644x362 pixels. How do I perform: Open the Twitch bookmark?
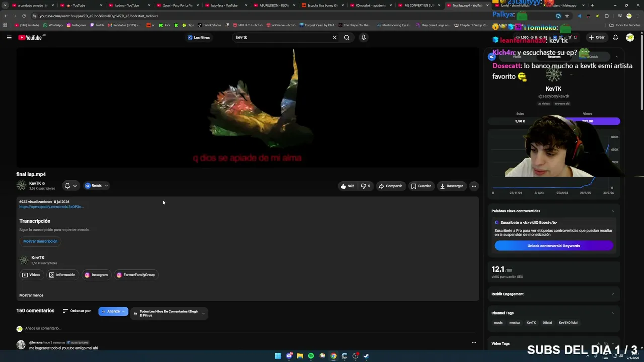click(x=97, y=25)
